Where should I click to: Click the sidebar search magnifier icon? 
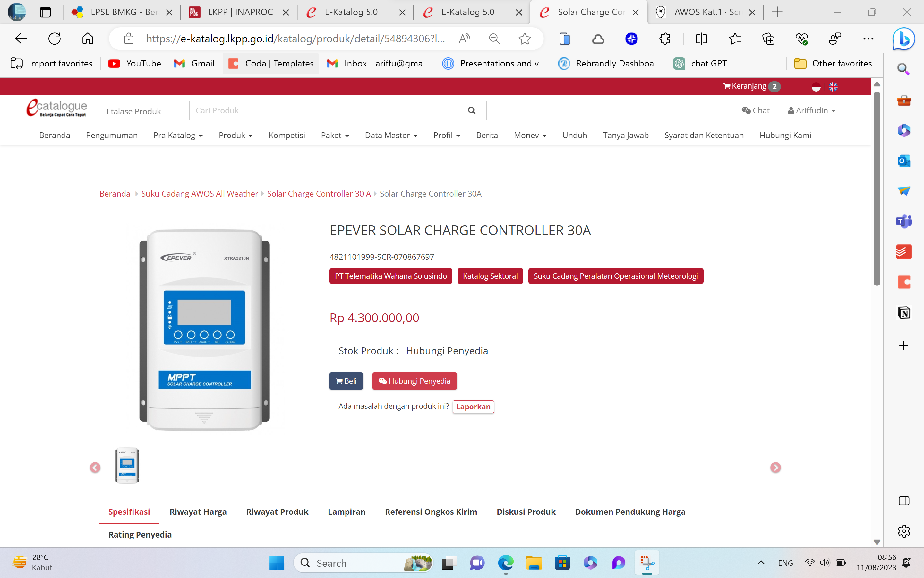(903, 69)
